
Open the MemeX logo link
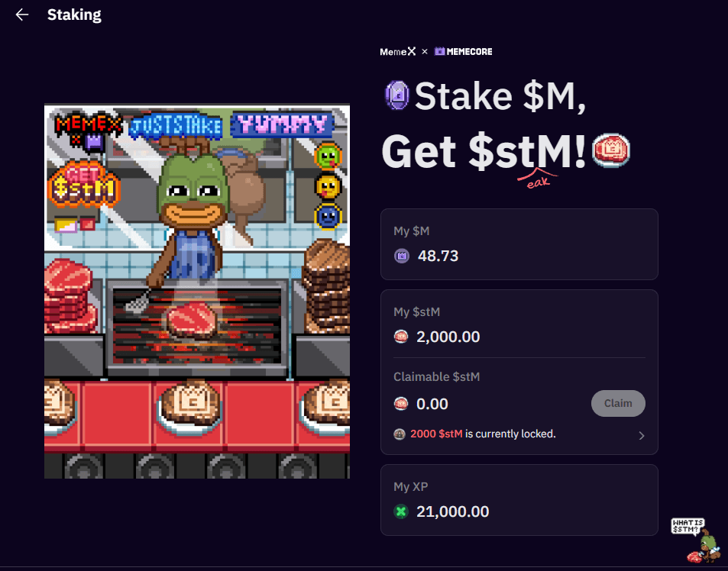tap(398, 51)
